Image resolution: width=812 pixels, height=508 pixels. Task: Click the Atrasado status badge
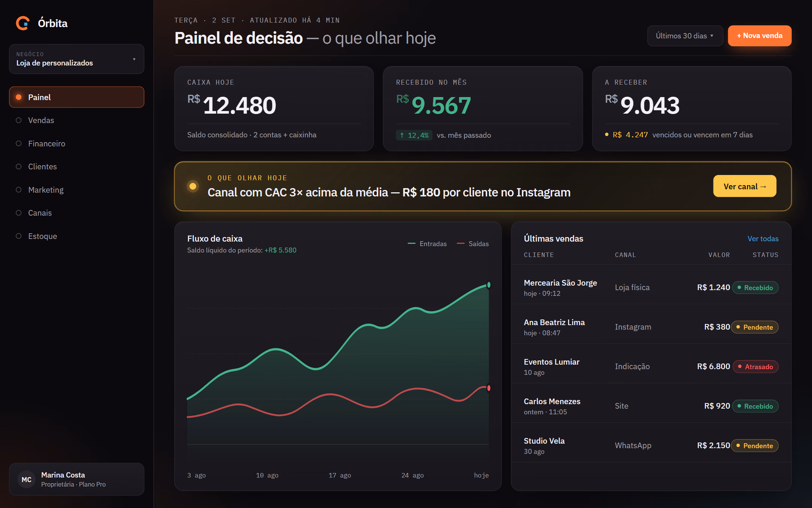coord(756,367)
